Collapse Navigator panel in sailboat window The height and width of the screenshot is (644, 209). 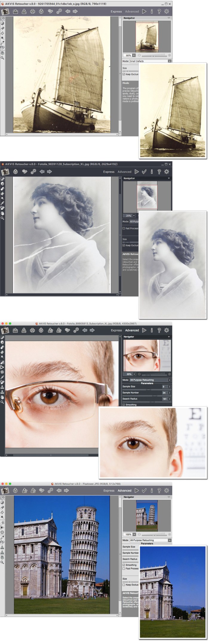[x=169, y=18]
